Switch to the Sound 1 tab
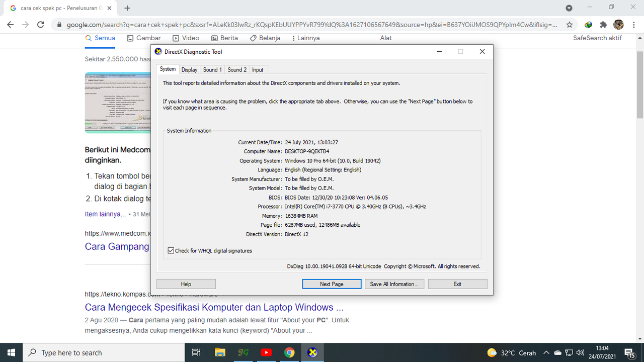644x362 pixels. click(x=212, y=70)
